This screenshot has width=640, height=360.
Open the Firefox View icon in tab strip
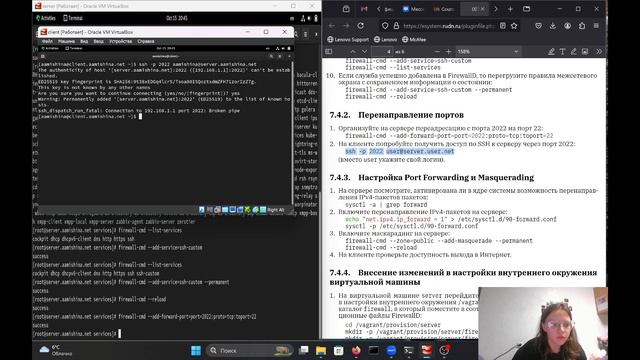346,9
